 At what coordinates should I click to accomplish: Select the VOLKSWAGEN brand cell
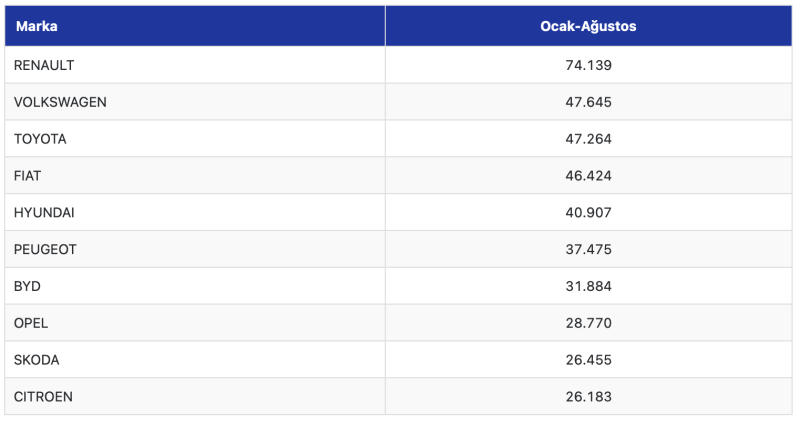[195, 102]
